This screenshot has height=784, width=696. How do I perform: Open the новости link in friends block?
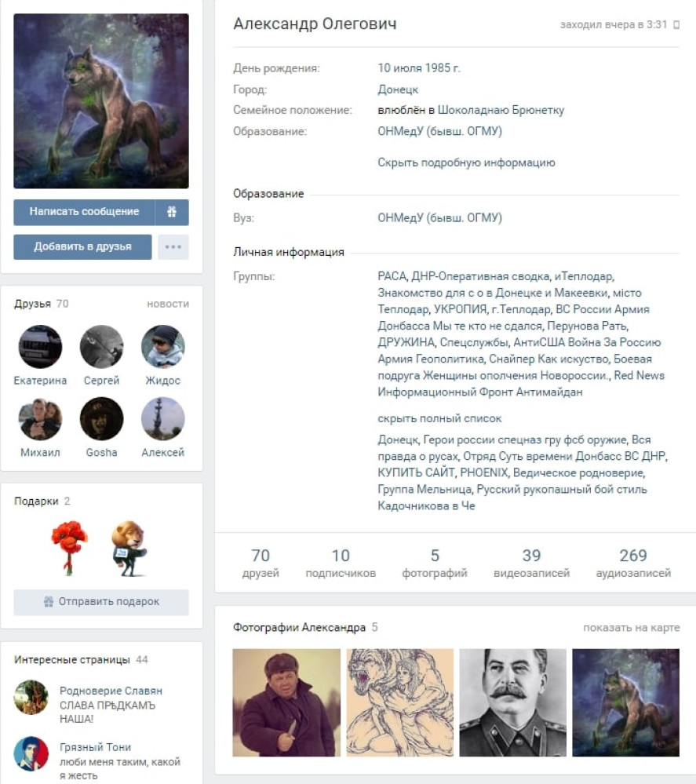tap(168, 304)
